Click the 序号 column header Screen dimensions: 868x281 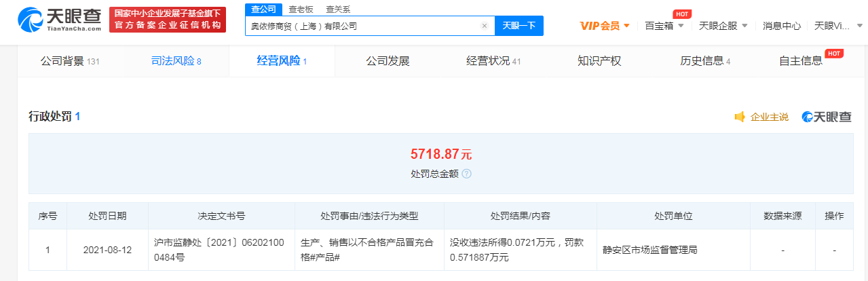[x=48, y=217]
